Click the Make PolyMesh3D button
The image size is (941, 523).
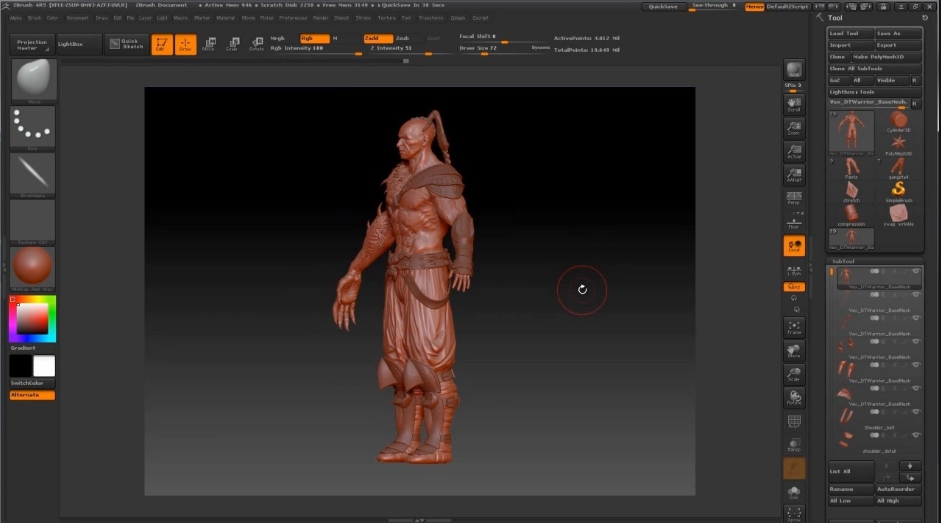[x=887, y=57]
